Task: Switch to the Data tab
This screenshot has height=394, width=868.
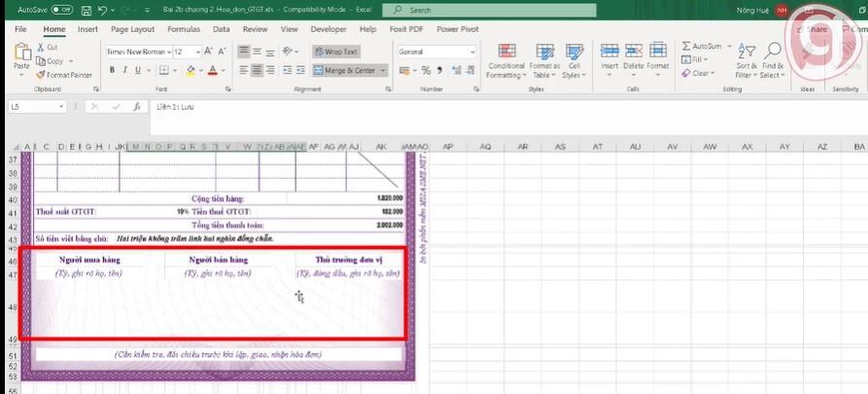Action: [222, 29]
